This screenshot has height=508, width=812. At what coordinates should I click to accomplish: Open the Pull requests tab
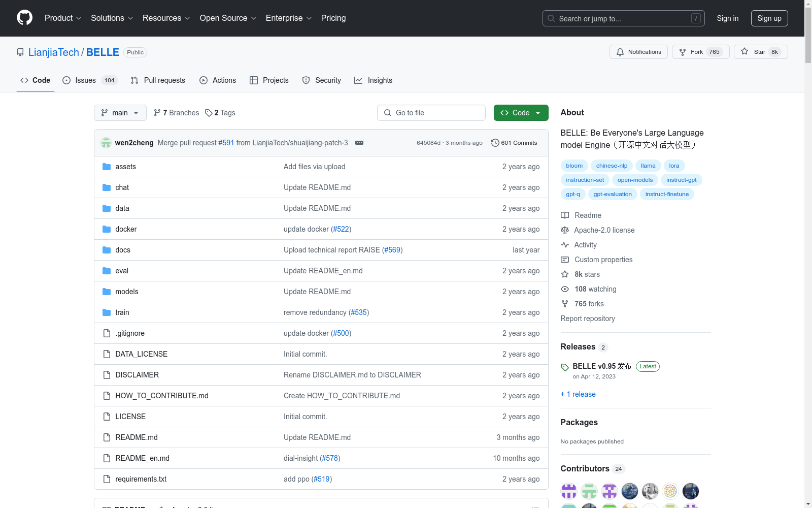(x=158, y=80)
